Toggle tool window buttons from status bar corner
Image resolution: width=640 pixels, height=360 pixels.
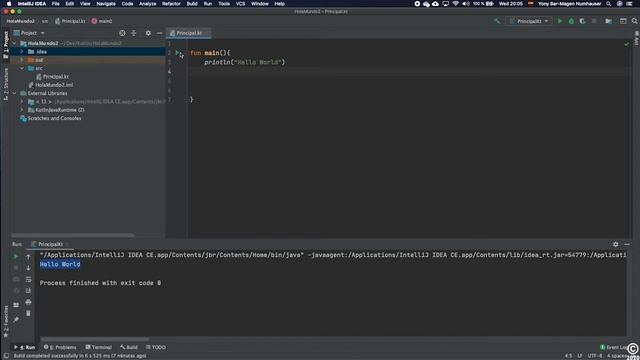pos(6,356)
